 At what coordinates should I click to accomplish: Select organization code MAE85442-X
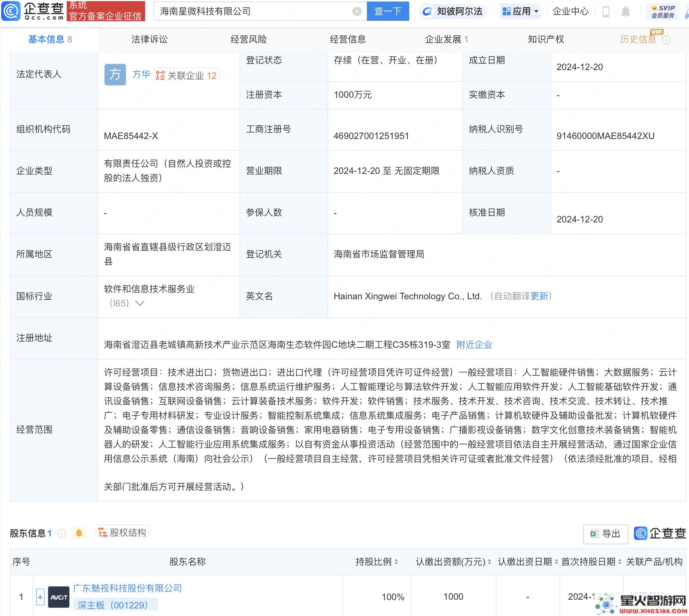(x=131, y=136)
